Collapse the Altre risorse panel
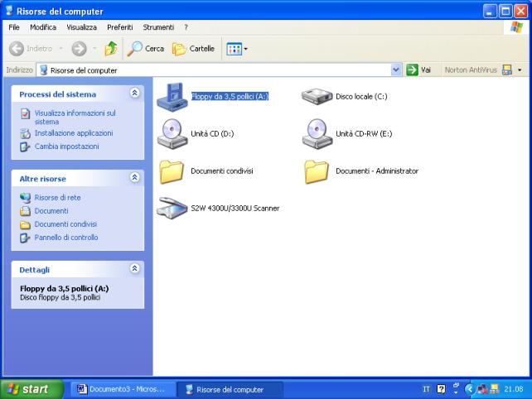532x399 pixels. tap(135, 177)
